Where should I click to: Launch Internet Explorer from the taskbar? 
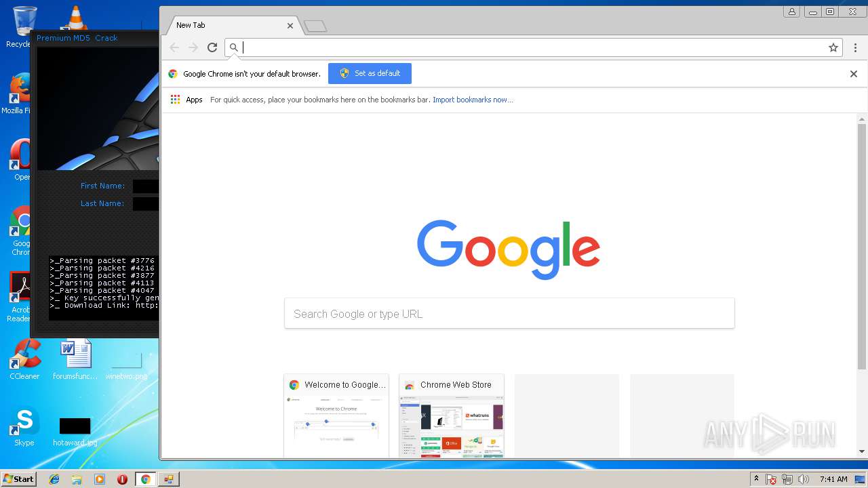(x=54, y=479)
